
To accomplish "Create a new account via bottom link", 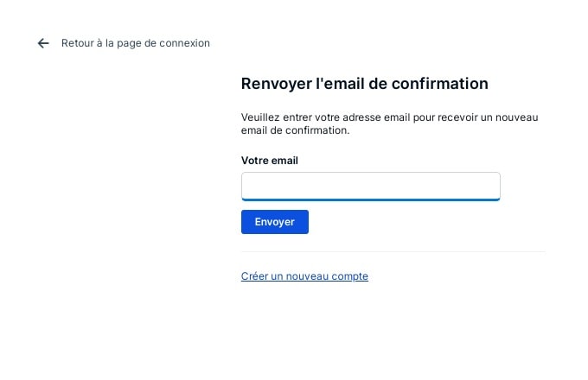I will [x=304, y=276].
